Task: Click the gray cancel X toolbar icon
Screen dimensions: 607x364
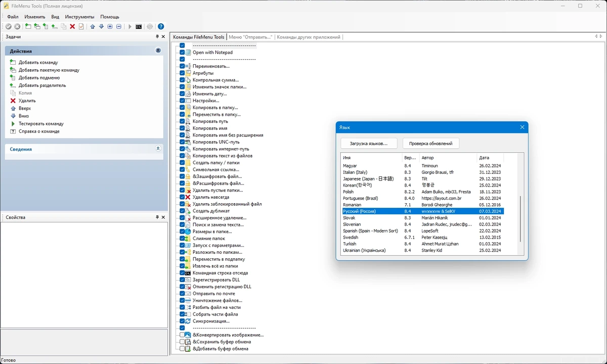Action: [17, 26]
